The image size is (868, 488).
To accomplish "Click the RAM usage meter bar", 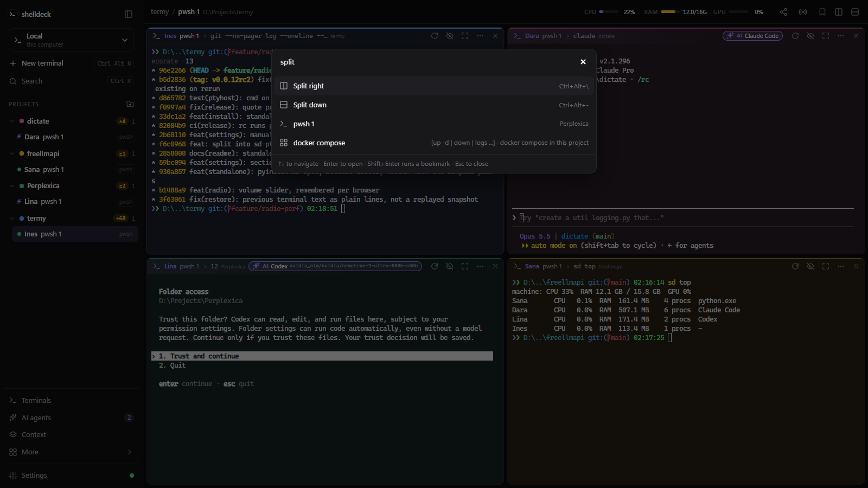I will [670, 12].
